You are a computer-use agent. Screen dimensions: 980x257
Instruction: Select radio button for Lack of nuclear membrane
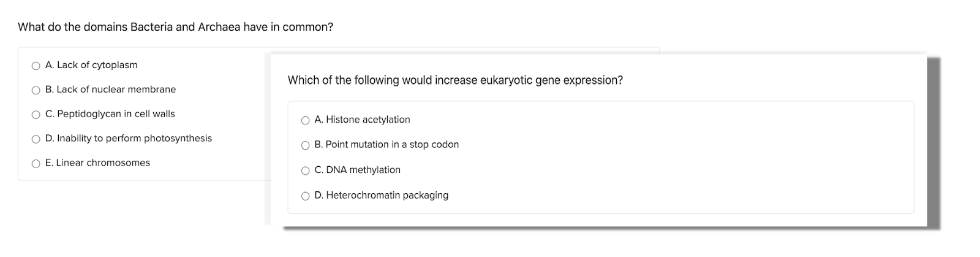(36, 90)
